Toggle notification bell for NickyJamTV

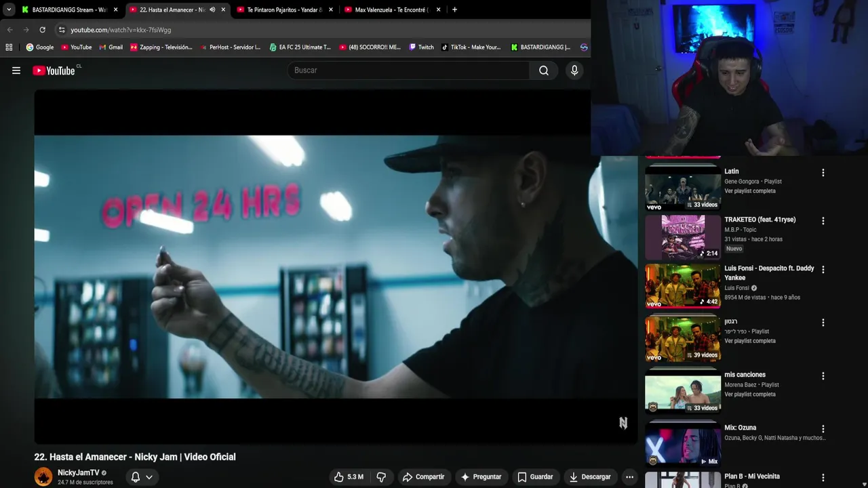(x=136, y=477)
